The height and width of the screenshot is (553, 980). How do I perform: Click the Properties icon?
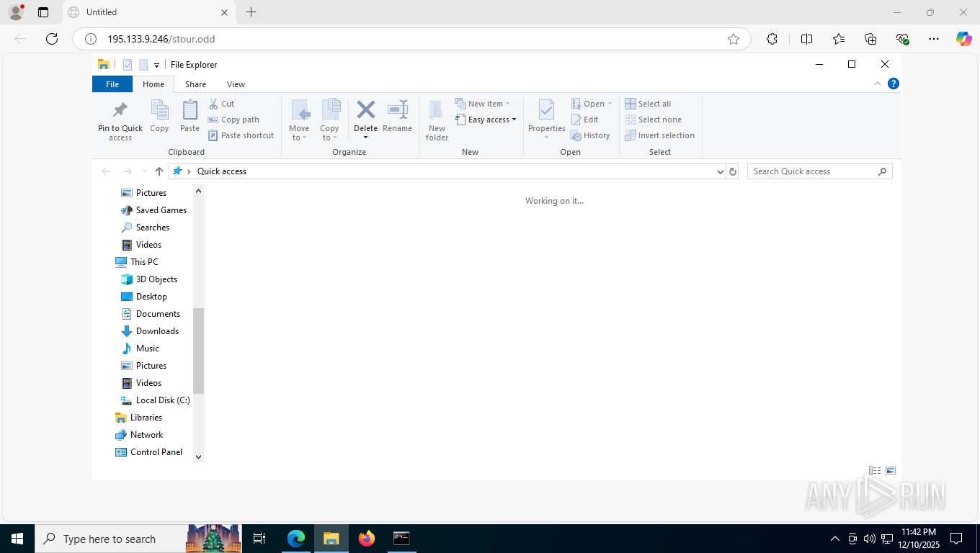546,110
